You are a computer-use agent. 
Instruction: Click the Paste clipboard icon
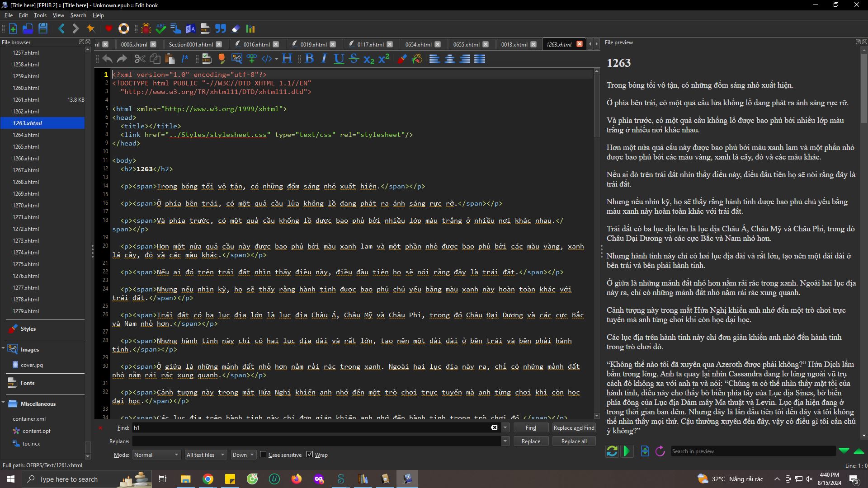coord(170,59)
